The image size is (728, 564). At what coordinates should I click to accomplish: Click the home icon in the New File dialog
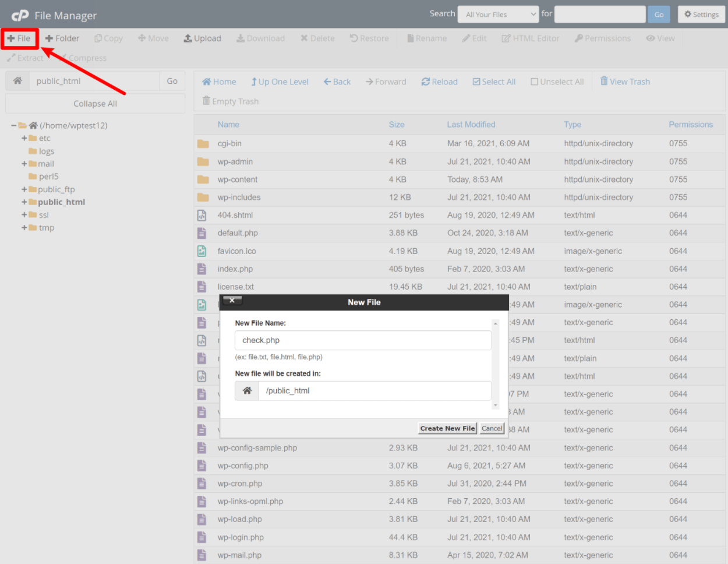click(247, 391)
